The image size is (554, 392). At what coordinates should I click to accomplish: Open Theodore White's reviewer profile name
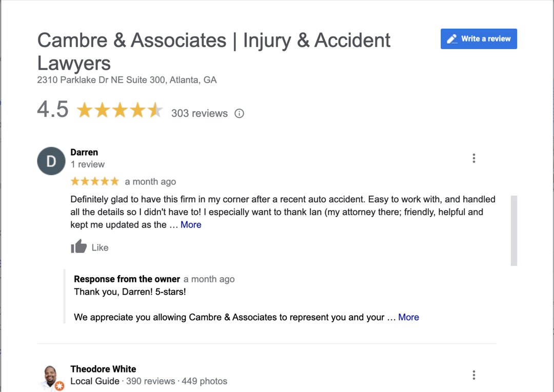tap(103, 369)
